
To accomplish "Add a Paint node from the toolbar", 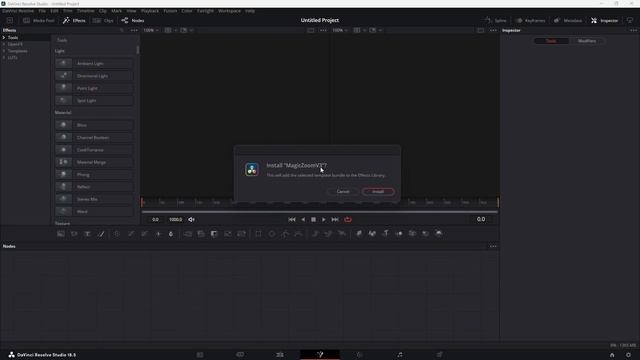I will click(101, 234).
